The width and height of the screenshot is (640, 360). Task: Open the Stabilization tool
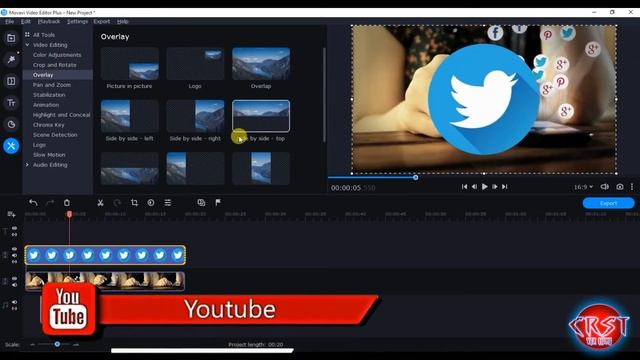tap(49, 95)
